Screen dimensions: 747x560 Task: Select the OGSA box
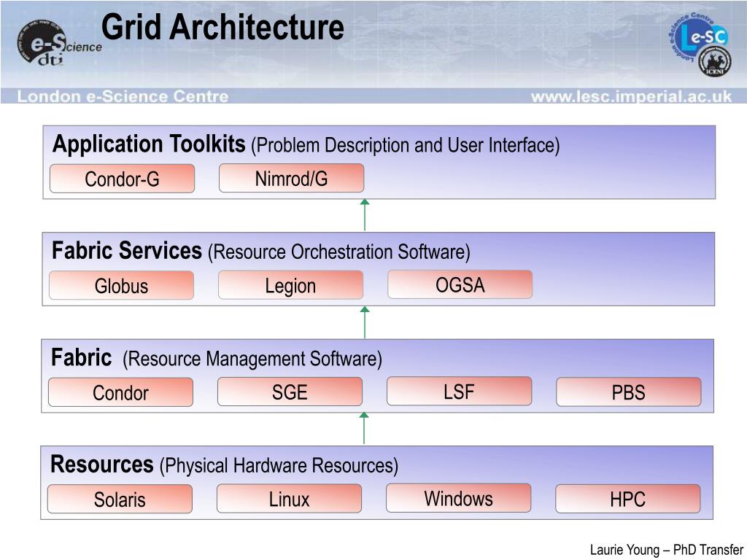[x=460, y=284]
